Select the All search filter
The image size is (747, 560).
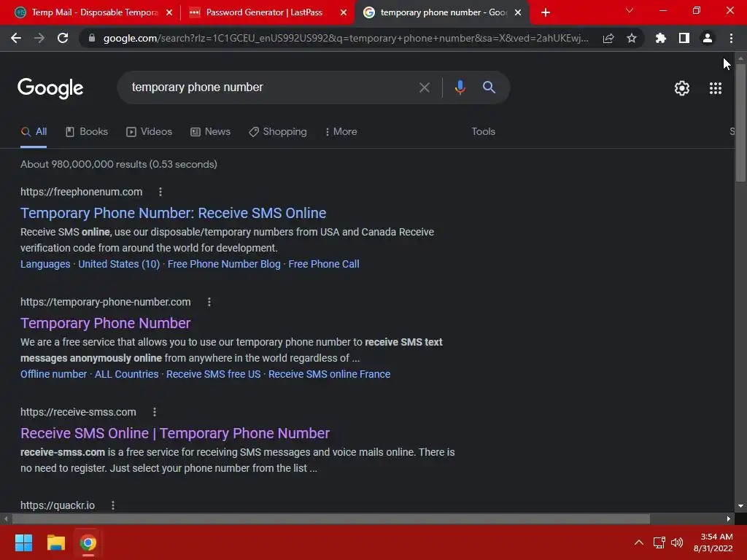34,131
